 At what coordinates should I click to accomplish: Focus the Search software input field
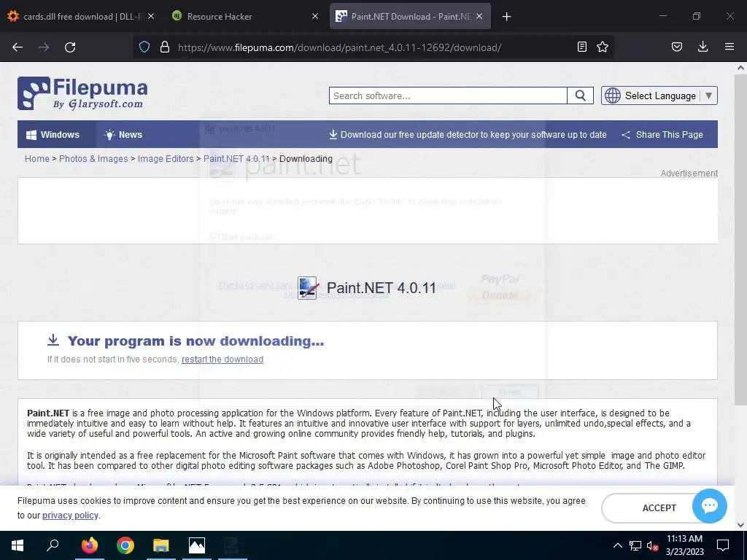[x=448, y=96]
